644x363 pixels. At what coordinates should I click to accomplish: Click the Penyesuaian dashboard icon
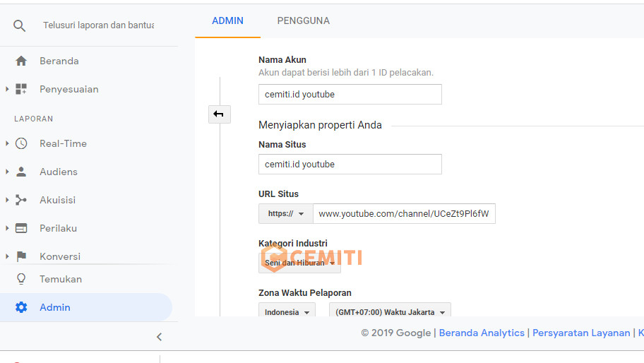[x=21, y=89]
